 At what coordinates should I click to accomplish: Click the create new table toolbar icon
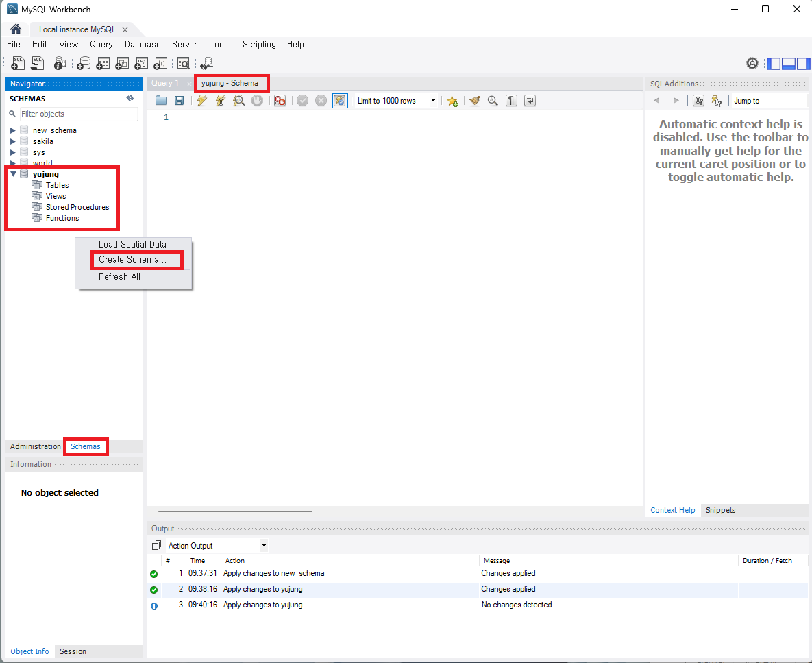tap(103, 63)
